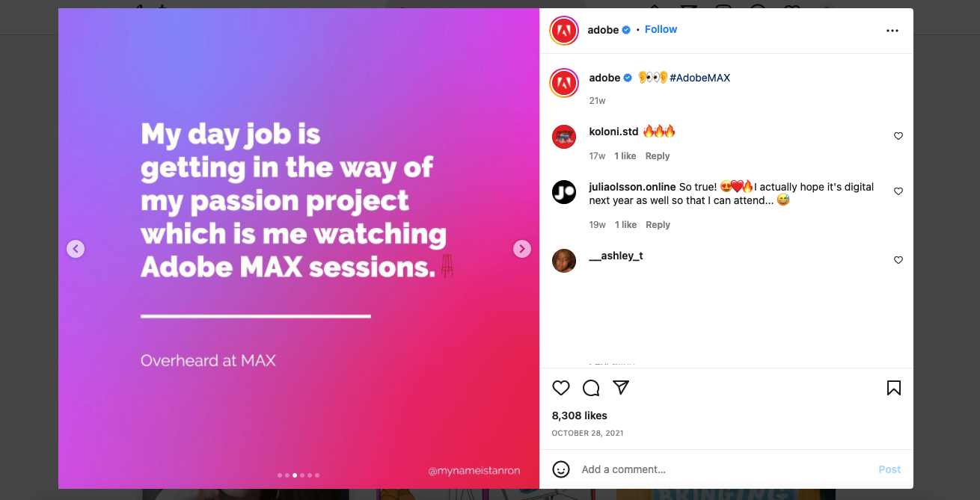The width and height of the screenshot is (980, 500).
Task: Go to next carousel slide arrow
Action: (522, 249)
